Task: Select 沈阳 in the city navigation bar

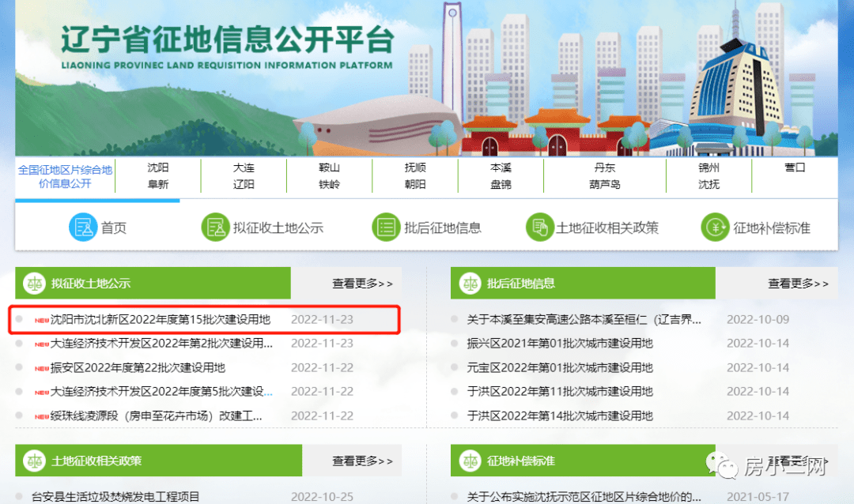Action: pos(158,167)
